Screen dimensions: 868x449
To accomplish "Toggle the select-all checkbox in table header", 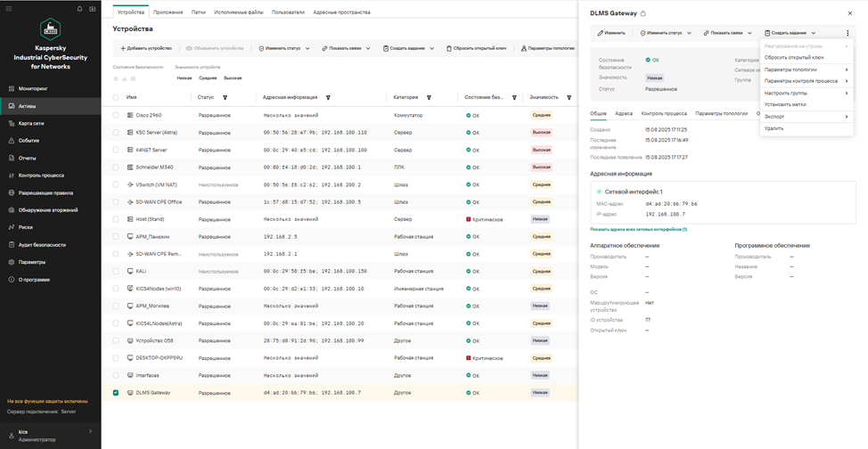I will (116, 97).
